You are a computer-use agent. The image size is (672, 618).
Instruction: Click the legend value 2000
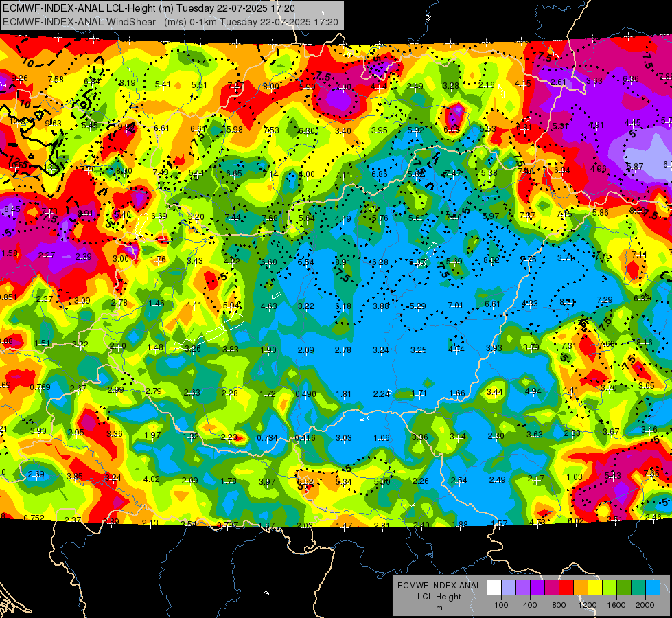645,605
